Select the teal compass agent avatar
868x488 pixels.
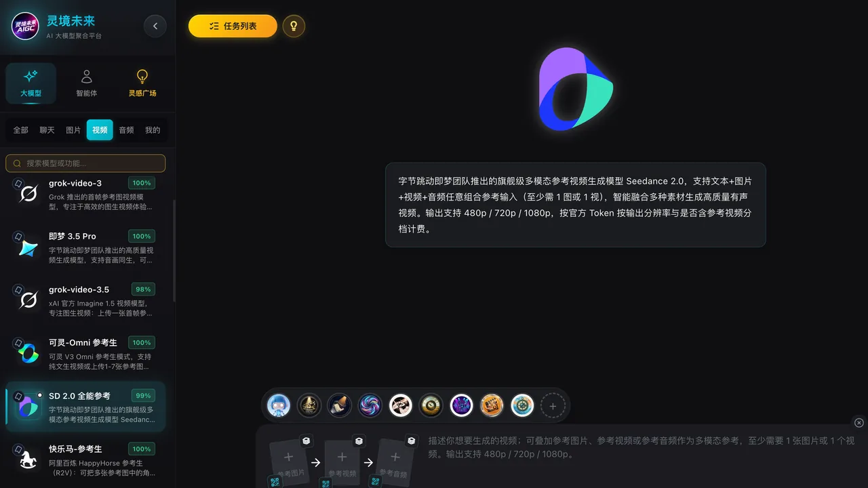point(523,405)
